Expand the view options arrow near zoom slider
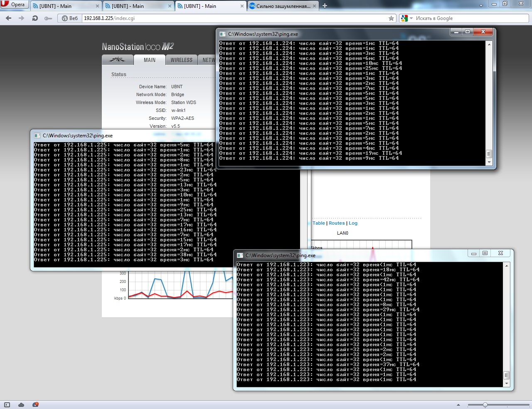532x409 pixels. point(458,405)
